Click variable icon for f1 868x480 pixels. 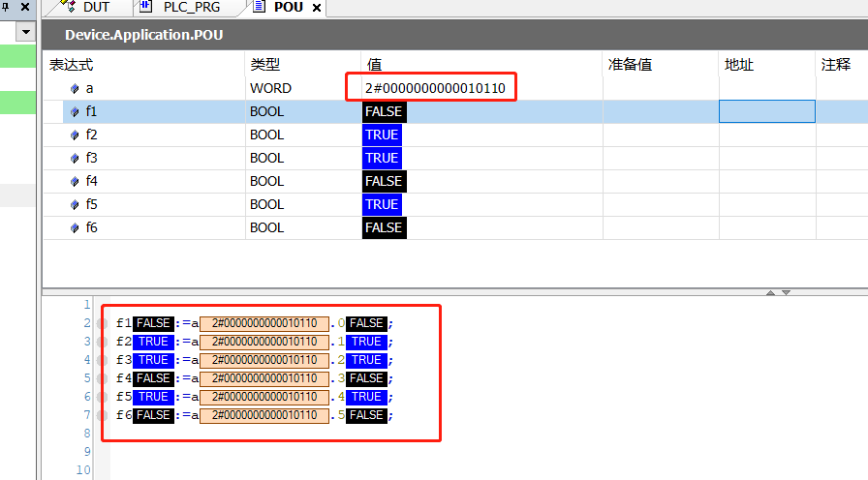(x=75, y=111)
